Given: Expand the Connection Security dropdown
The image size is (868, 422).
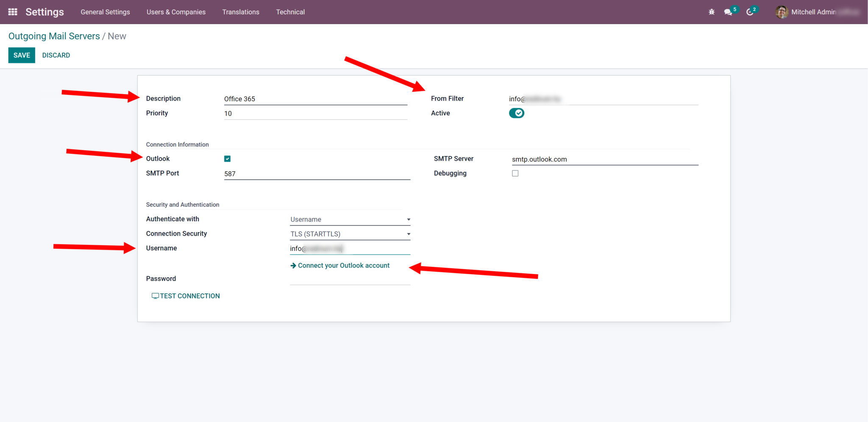Looking at the screenshot, I should pyautogui.click(x=349, y=233).
